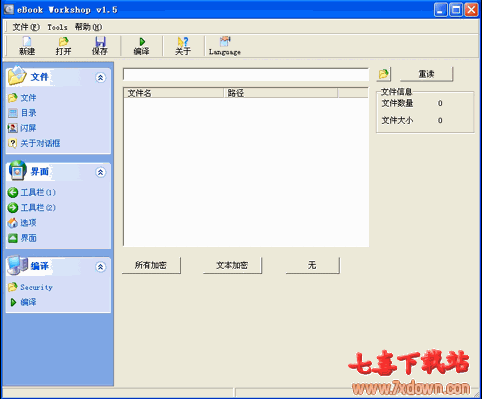
Task: Open 选项 options item in sidebar
Action: click(22, 223)
